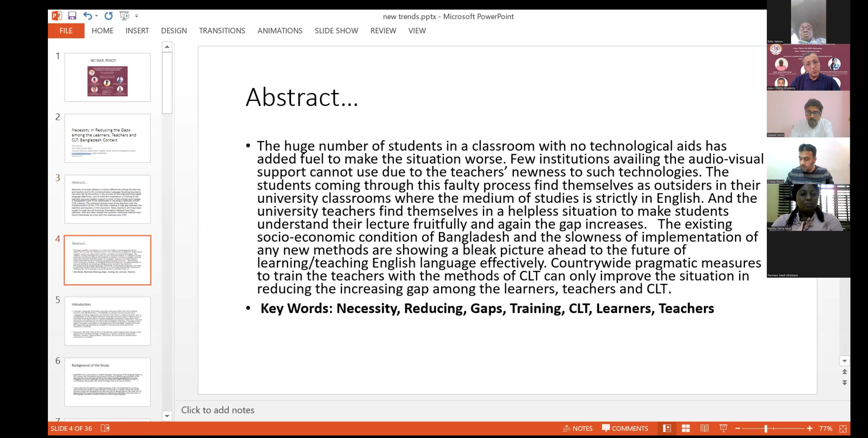This screenshot has width=868, height=438.
Task: Click the Redo/Repeat icon
Action: 108,15
